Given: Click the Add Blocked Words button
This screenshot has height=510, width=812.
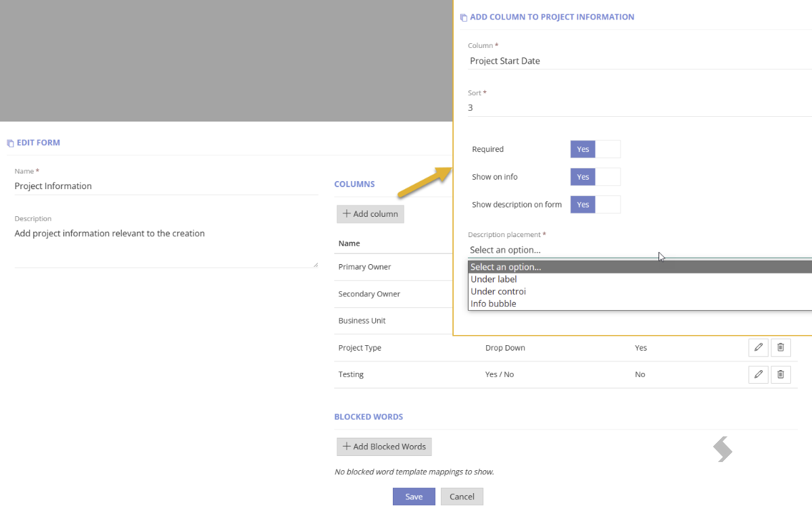Looking at the screenshot, I should (384, 447).
